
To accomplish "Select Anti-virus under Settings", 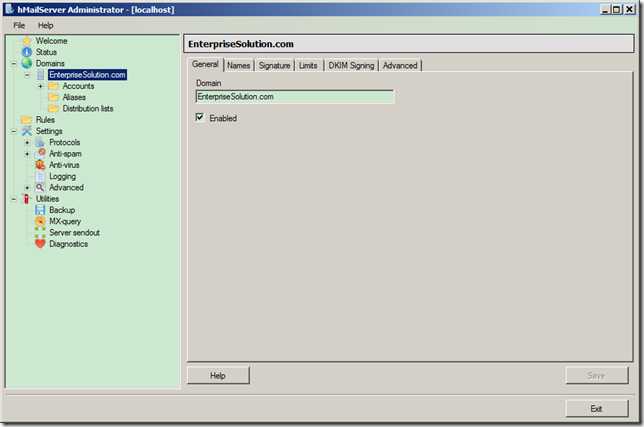I will click(64, 165).
